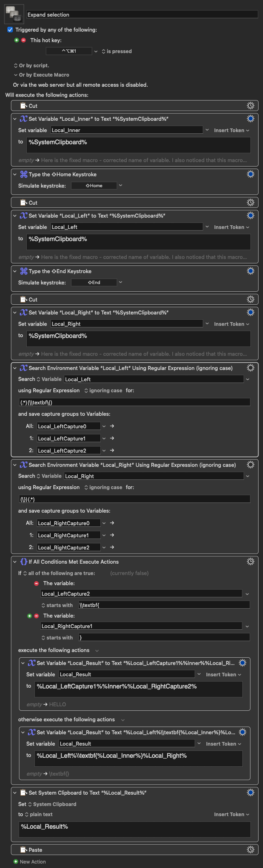Open the gear menu for Set Variable "Local_Left" action

pyautogui.click(x=250, y=215)
